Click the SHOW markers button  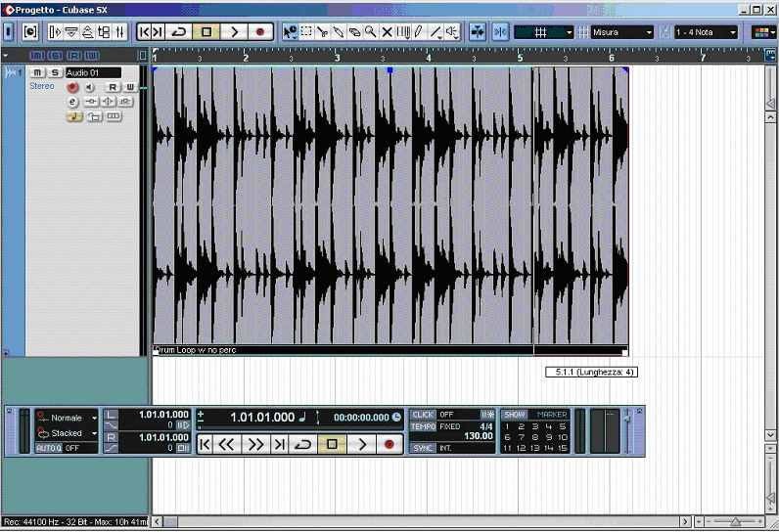[x=515, y=415]
